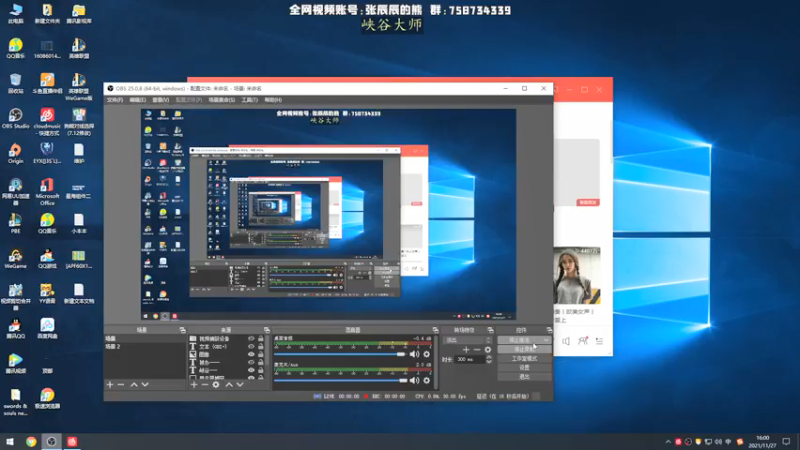Screen dimensions: 800x450
Task: Move the scene up in Scenes panel
Action: click(134, 385)
